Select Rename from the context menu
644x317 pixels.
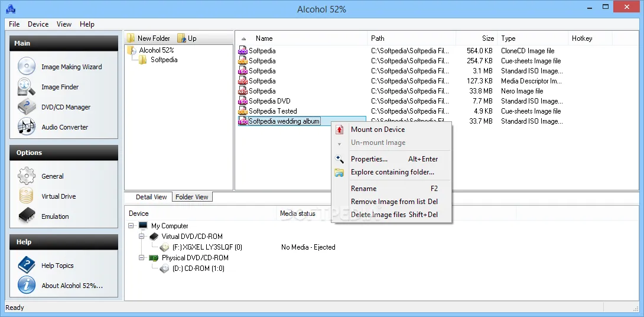(x=391, y=189)
